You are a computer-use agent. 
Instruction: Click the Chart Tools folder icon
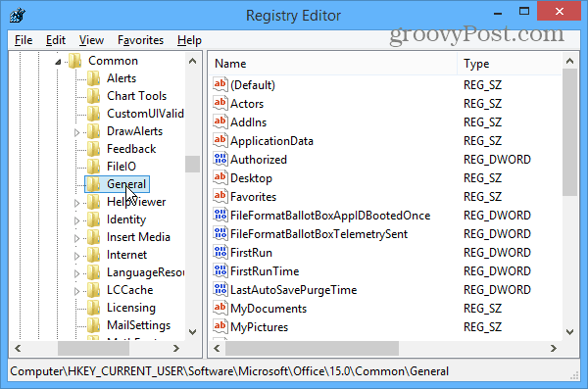93,96
